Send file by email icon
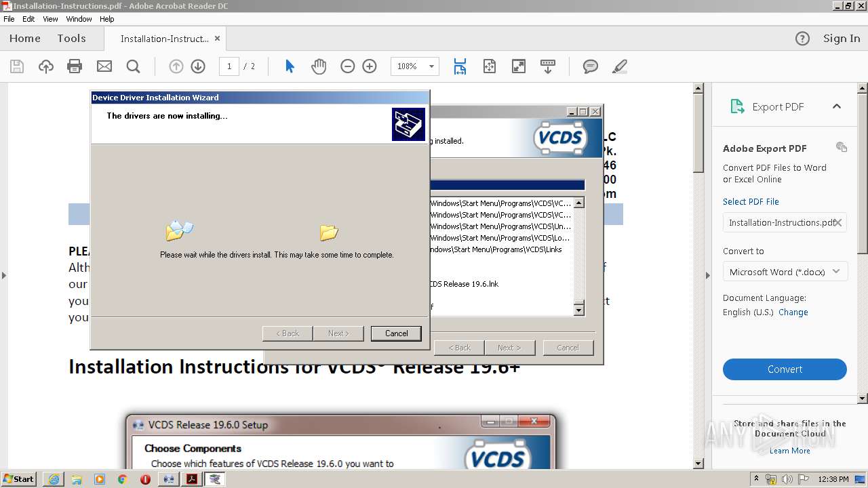This screenshot has width=868, height=488. click(104, 66)
